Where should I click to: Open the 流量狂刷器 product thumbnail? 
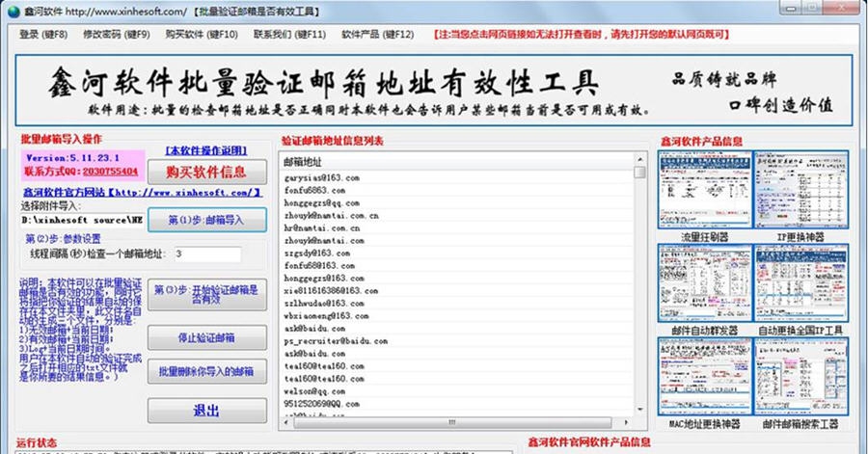coord(705,190)
